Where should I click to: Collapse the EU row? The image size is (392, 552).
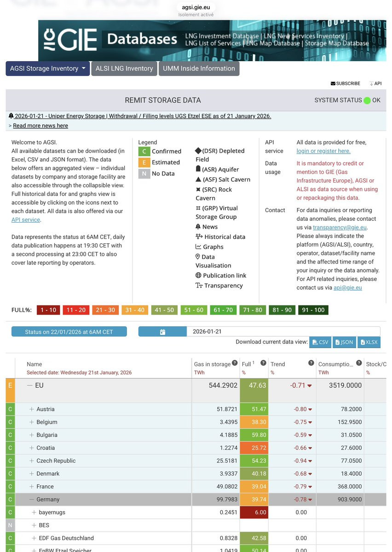[30, 385]
